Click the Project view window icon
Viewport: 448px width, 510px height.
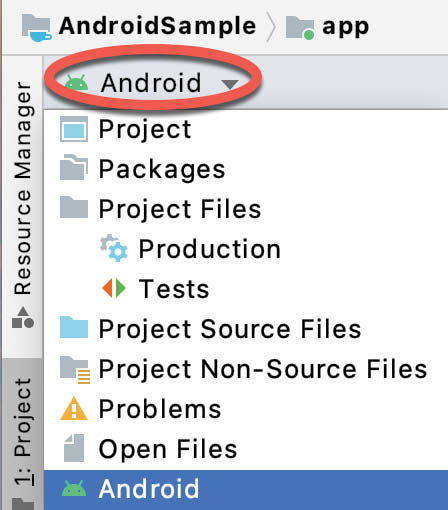tap(74, 129)
